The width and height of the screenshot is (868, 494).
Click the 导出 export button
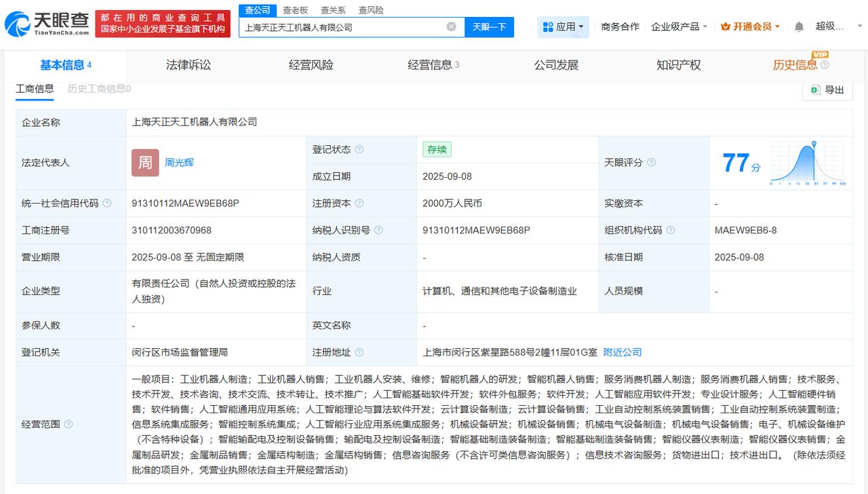[x=827, y=90]
